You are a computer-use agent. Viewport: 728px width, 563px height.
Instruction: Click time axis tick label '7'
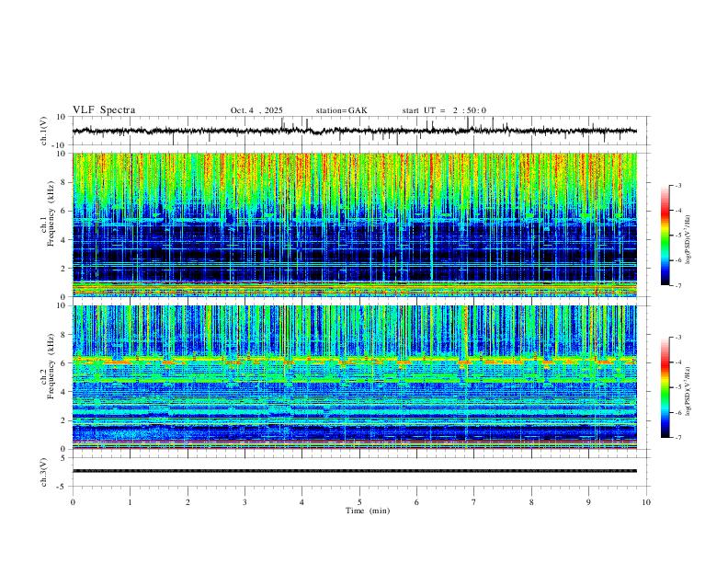tap(474, 502)
